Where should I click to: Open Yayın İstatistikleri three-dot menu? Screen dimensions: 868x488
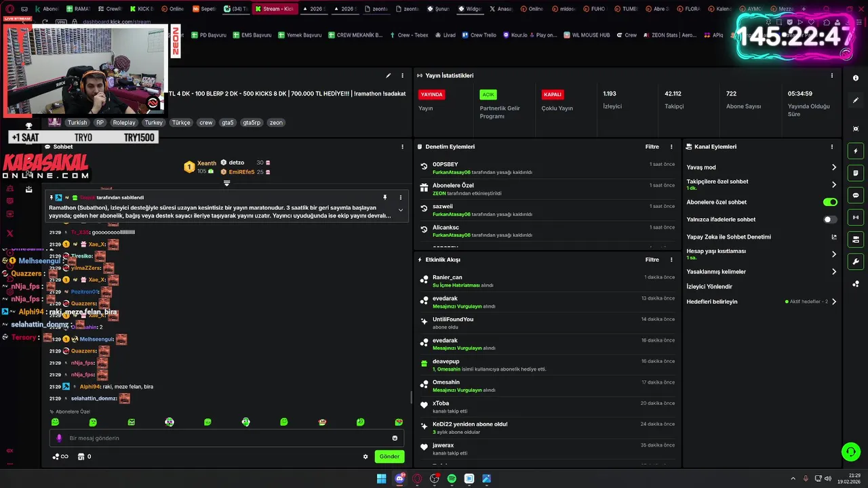[832, 75]
